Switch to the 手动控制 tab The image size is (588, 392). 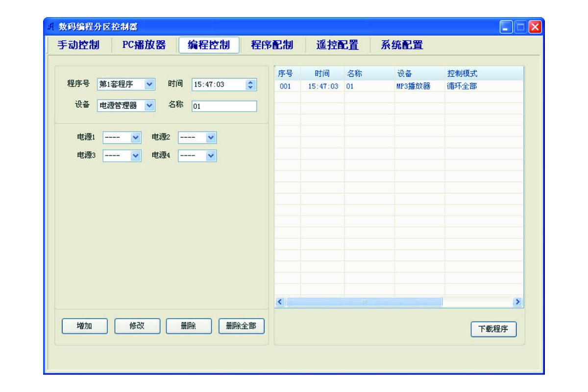78,45
